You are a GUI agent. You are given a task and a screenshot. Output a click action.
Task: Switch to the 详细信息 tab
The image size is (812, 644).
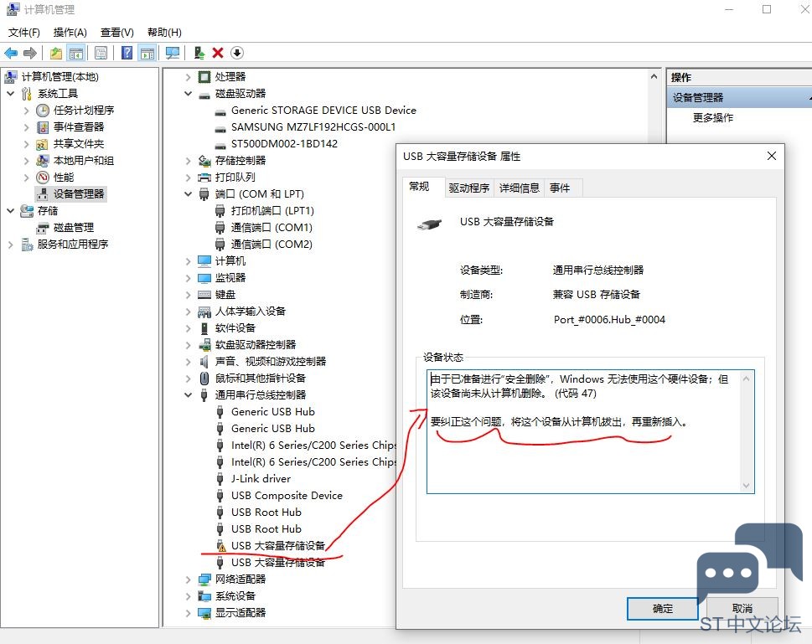coord(519,188)
